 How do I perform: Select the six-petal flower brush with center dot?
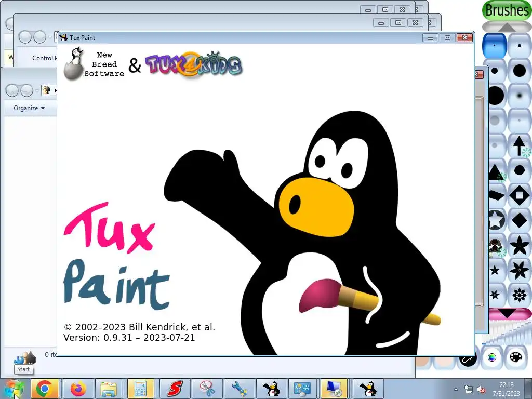[520, 270]
